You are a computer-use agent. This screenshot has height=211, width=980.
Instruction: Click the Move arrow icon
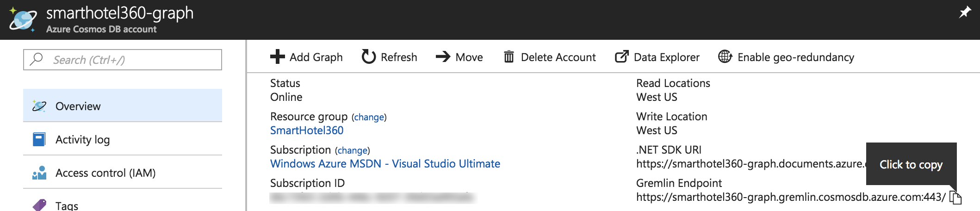[443, 57]
